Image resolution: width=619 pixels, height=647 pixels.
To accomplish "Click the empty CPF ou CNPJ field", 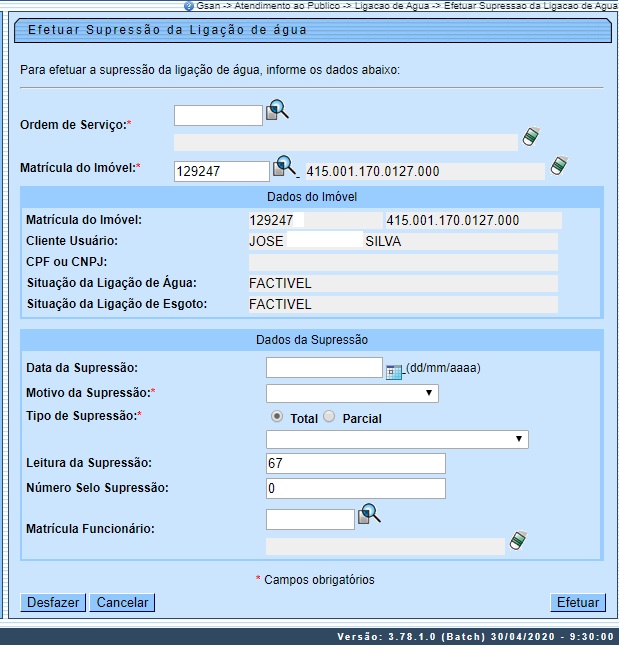I will [403, 262].
